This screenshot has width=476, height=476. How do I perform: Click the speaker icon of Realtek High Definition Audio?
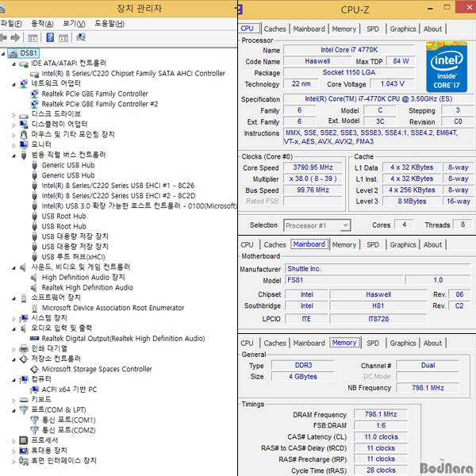[x=34, y=287]
